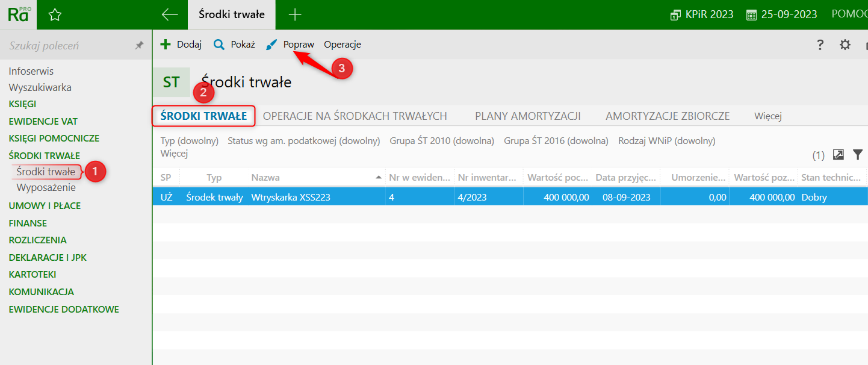The height and width of the screenshot is (365, 868).
Task: Open Wyszukiwarka in sidebar
Action: tap(40, 87)
